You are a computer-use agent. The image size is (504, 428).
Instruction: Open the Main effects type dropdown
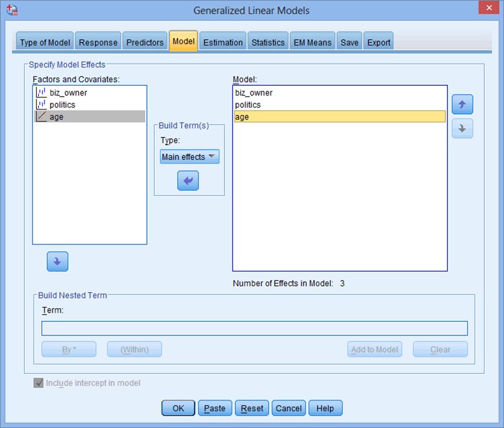point(189,157)
